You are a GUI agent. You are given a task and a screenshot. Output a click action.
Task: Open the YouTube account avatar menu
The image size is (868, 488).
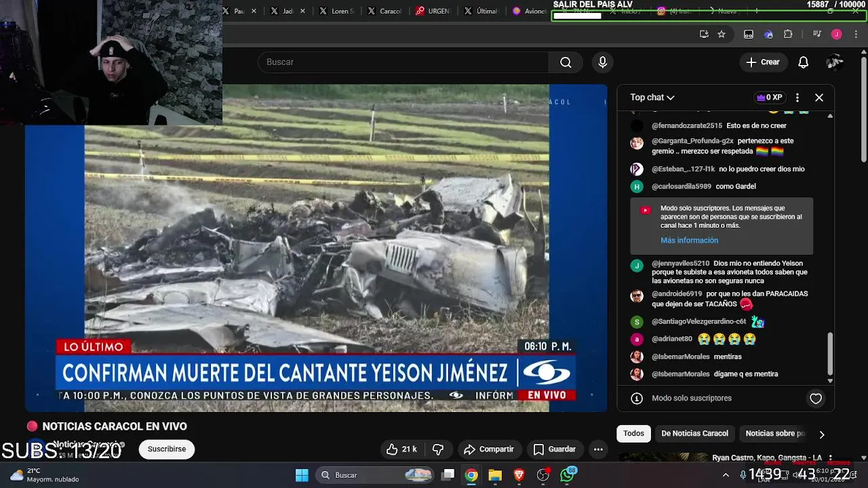click(834, 62)
